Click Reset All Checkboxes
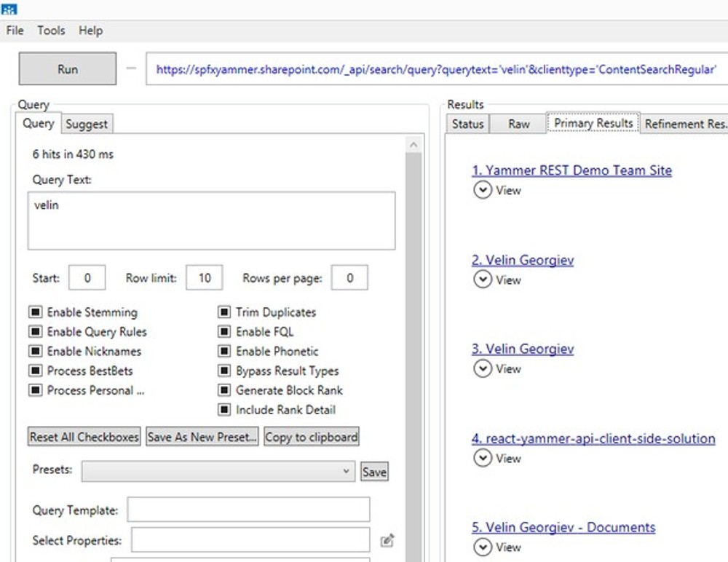 point(84,436)
